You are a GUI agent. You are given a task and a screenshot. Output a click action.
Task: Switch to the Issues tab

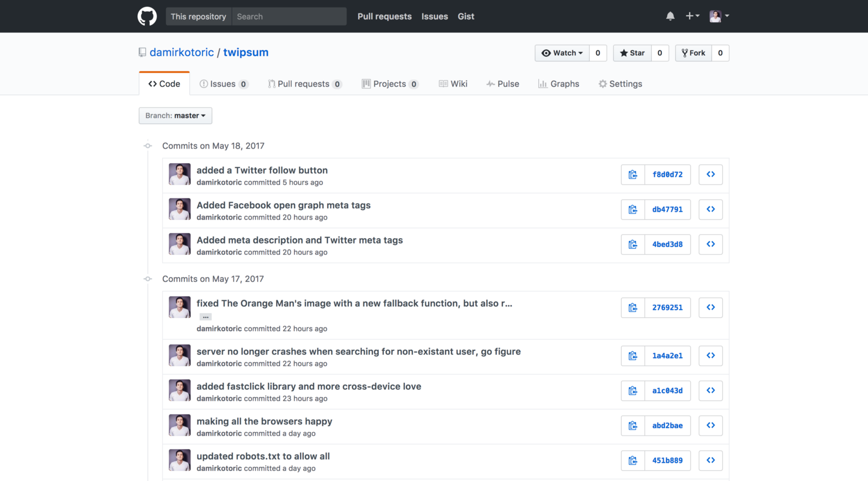click(223, 84)
